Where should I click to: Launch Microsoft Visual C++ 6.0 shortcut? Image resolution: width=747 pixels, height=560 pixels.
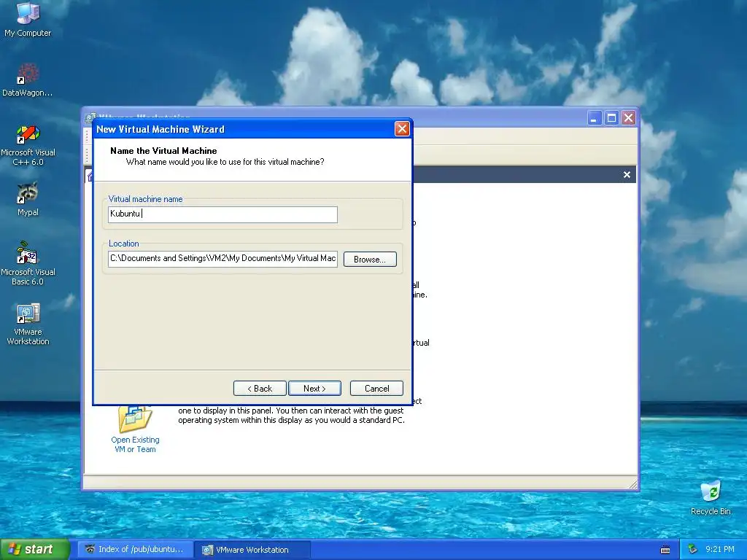[x=28, y=145]
